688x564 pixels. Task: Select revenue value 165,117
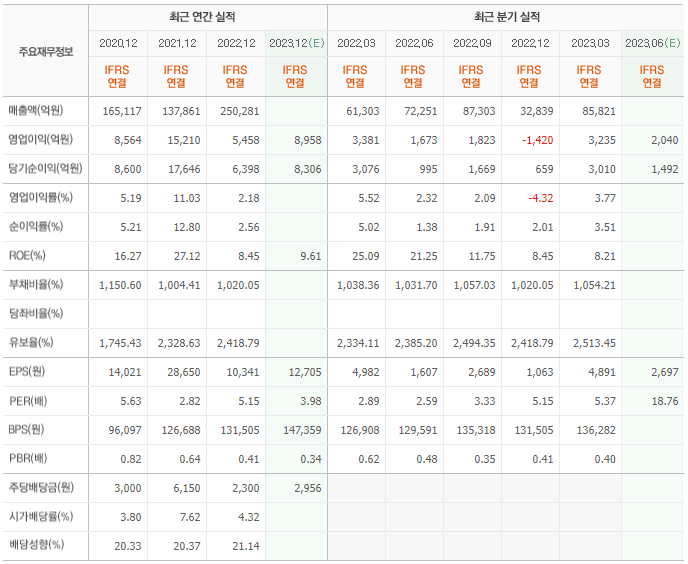click(x=122, y=111)
